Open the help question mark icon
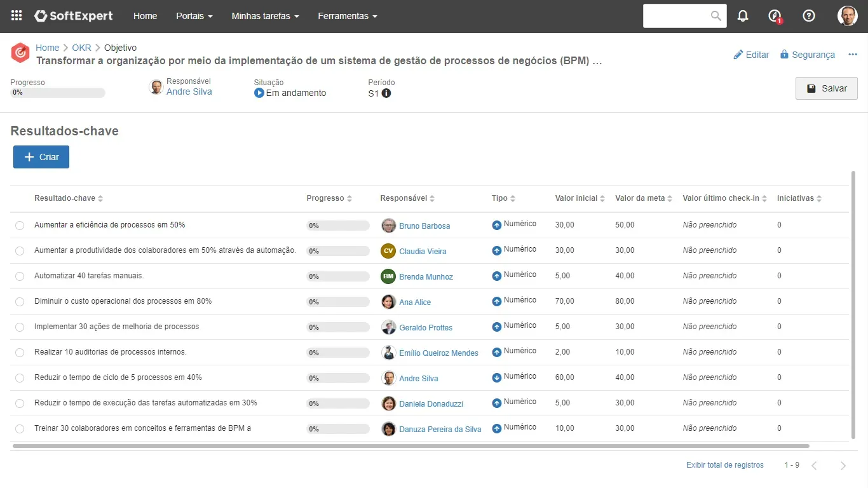Screen dimensions: 868x488 [x=809, y=16]
